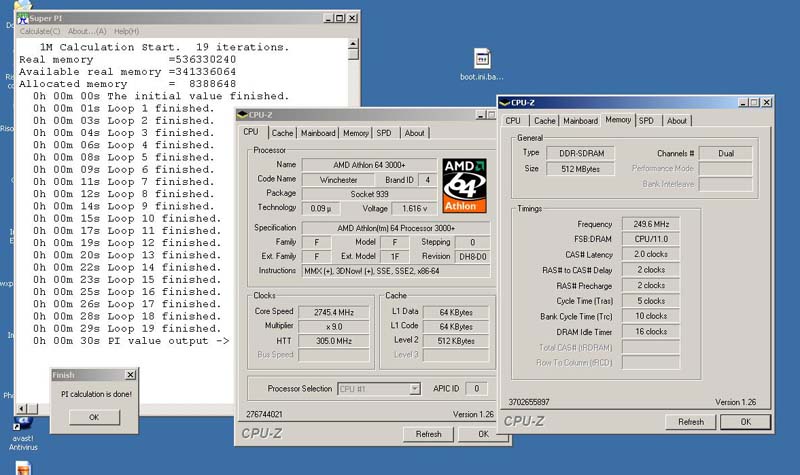Open Calculate menu in Super PI
This screenshot has height=475, width=800.
click(40, 31)
